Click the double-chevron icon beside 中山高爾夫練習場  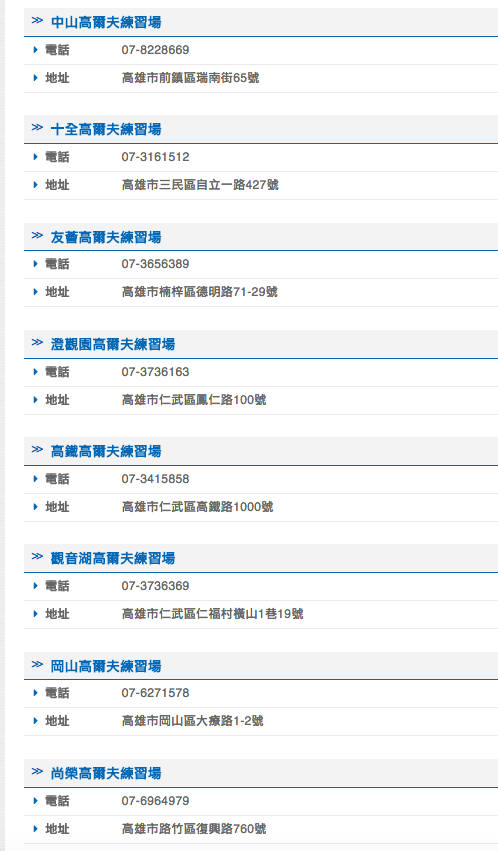(37, 21)
